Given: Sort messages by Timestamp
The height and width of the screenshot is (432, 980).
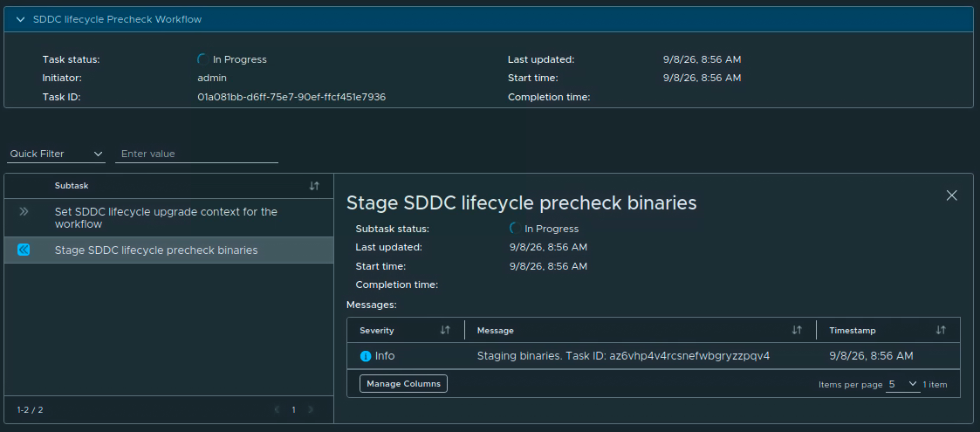Looking at the screenshot, I should [941, 330].
